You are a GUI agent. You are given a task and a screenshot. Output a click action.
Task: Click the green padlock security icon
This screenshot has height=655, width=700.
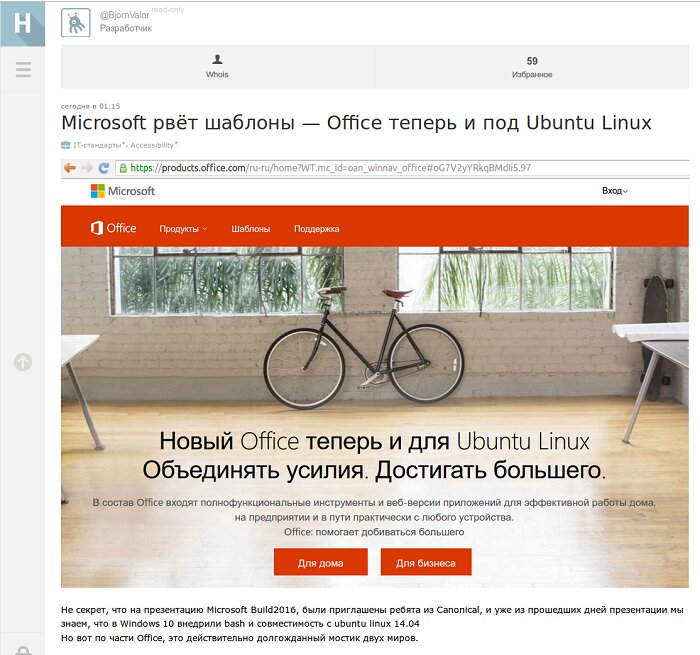click(123, 168)
